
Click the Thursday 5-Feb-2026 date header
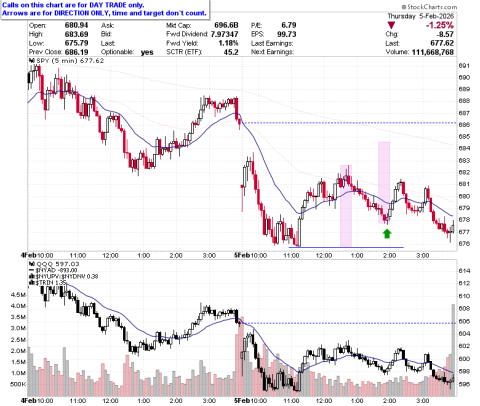[x=420, y=16]
